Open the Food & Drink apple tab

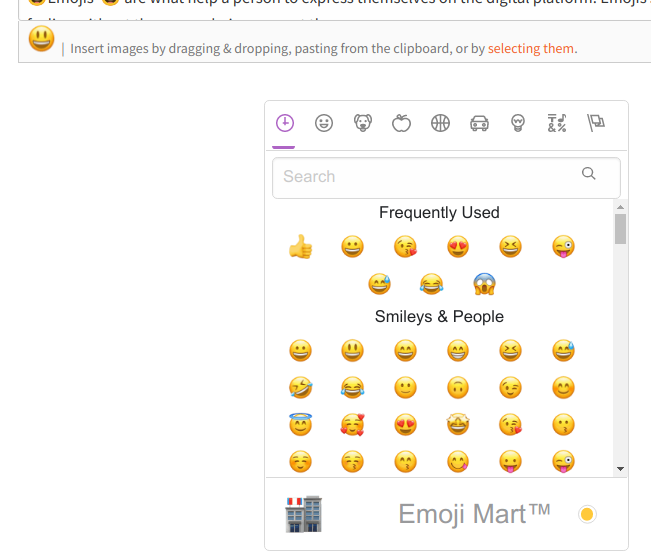(x=401, y=123)
